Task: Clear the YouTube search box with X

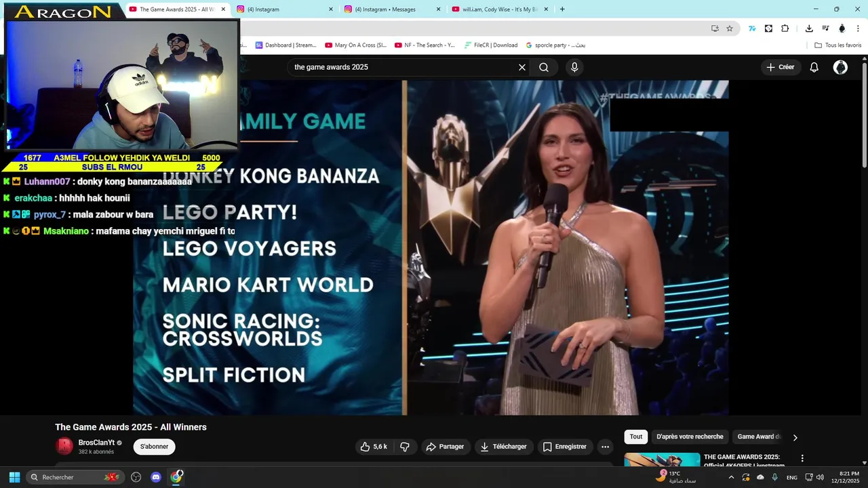Action: [522, 67]
